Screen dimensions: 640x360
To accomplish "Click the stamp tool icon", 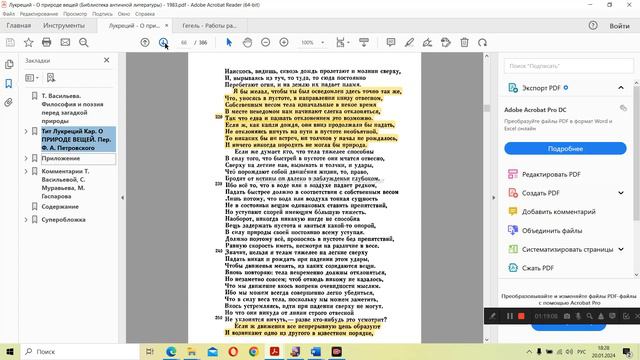I will [446, 42].
